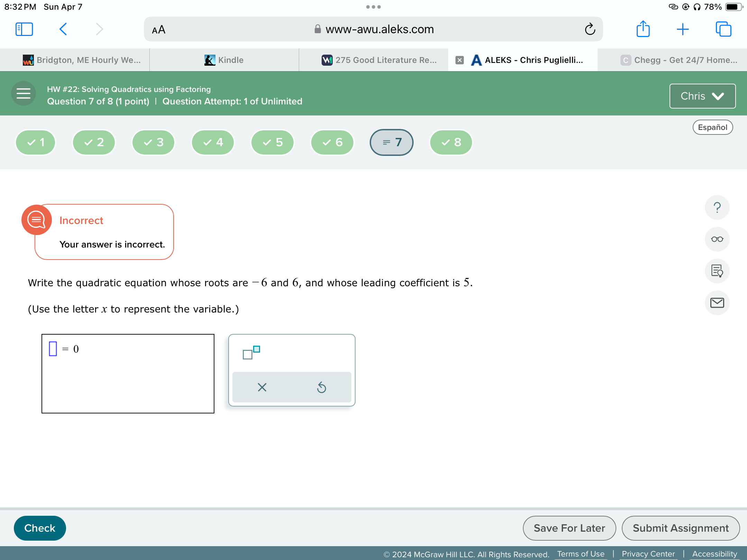Click the Check button
This screenshot has height=560, width=747.
pos(39,528)
